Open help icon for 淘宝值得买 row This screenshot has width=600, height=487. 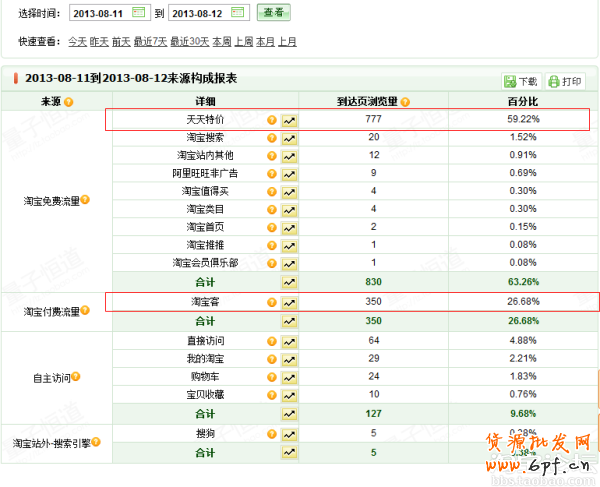click(x=272, y=192)
